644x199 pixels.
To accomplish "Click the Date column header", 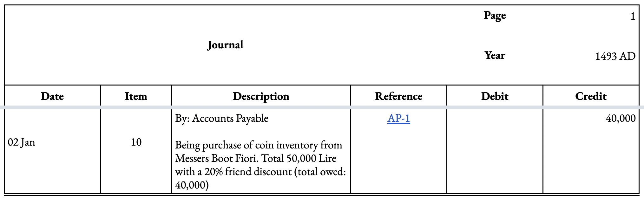I will 52,96.
